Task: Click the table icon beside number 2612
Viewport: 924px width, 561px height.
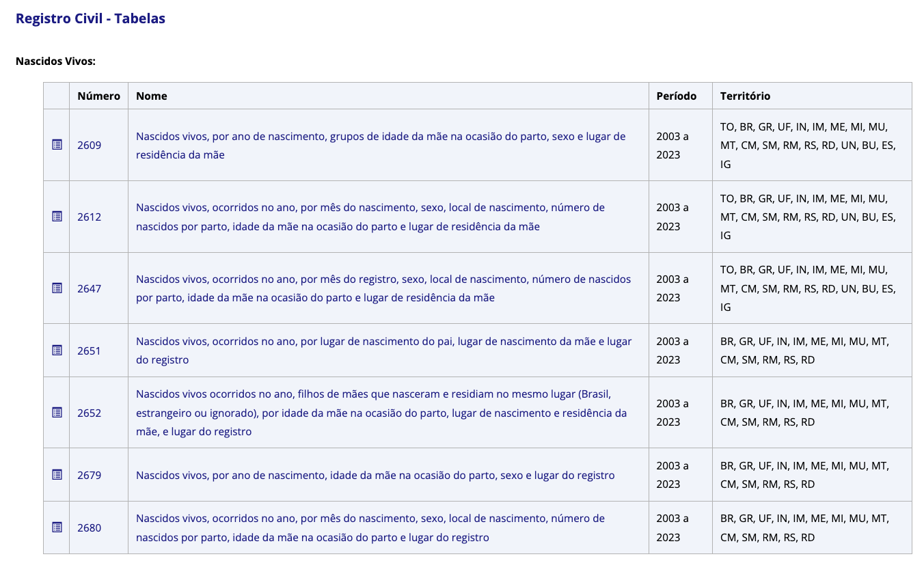Action: [57, 217]
